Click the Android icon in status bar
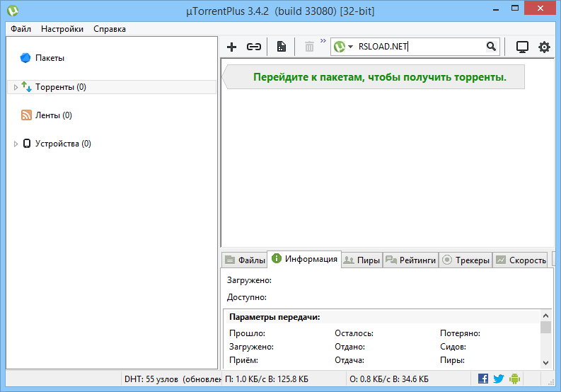Viewport: 561px width, 392px height. pos(514,379)
